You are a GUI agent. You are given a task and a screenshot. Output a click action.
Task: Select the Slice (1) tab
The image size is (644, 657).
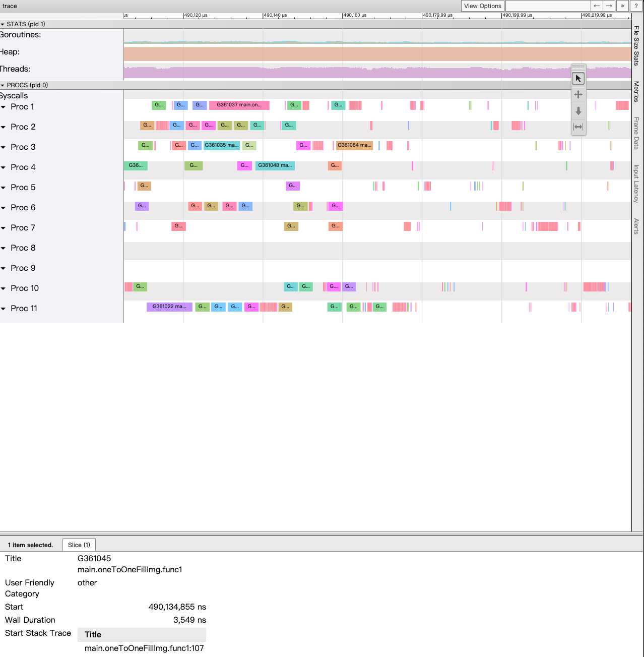point(79,545)
